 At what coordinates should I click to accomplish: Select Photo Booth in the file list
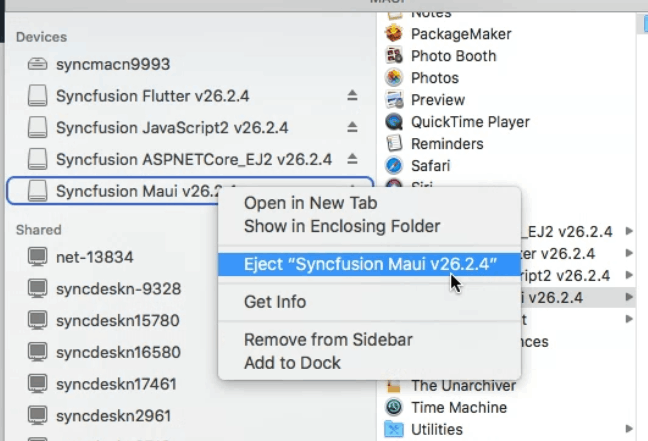453,56
